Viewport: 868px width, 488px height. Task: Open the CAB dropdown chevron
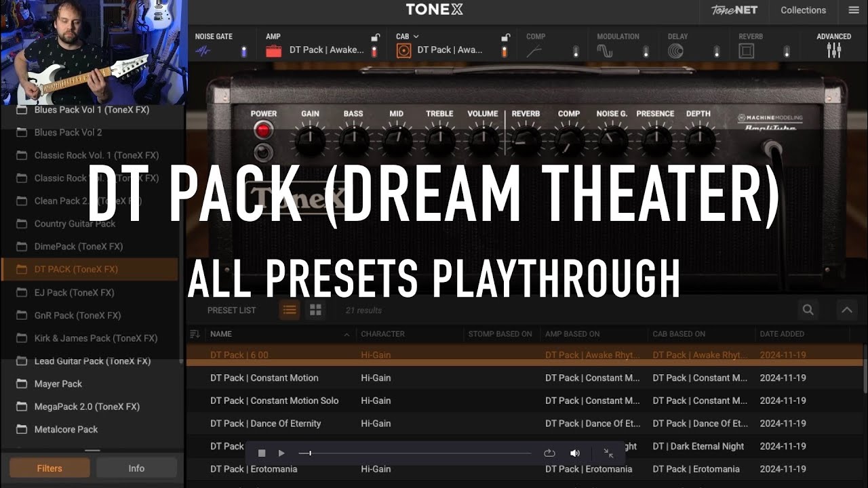(x=416, y=37)
